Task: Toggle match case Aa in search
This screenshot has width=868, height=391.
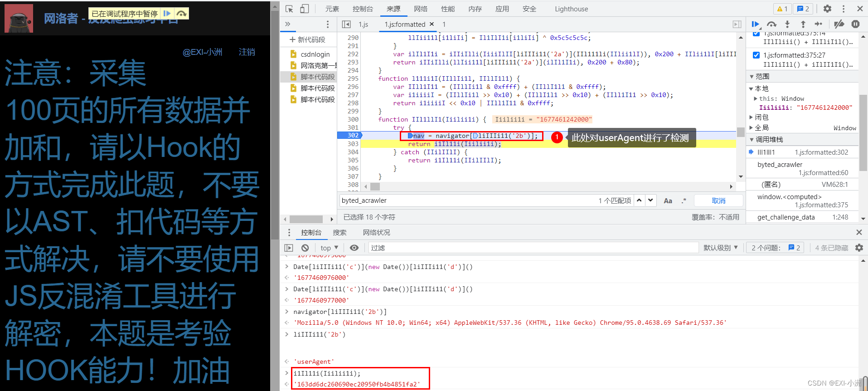Action: coord(668,200)
